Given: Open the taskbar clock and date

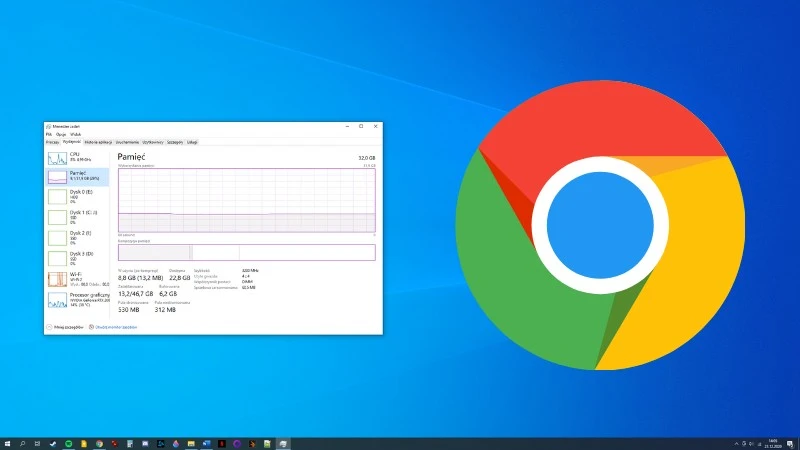Looking at the screenshot, I should (773, 443).
